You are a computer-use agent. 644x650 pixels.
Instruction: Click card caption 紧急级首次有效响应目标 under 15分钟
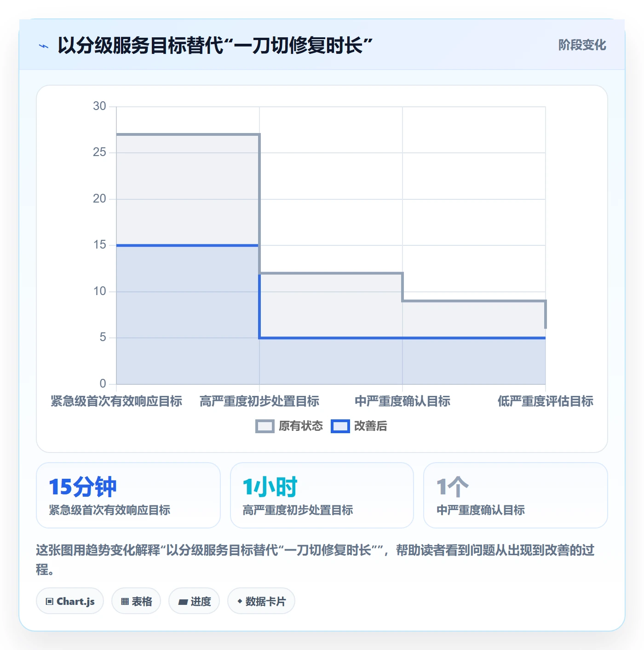[109, 510]
